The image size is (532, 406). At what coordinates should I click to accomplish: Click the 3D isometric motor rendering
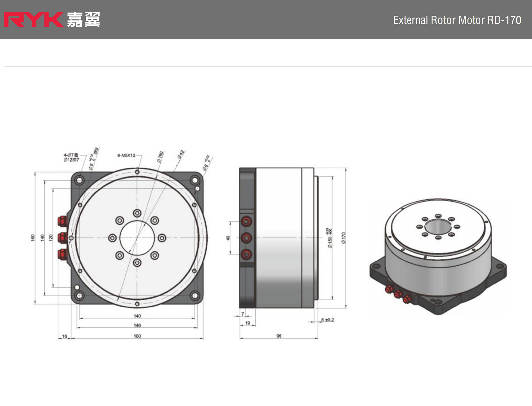point(438,256)
